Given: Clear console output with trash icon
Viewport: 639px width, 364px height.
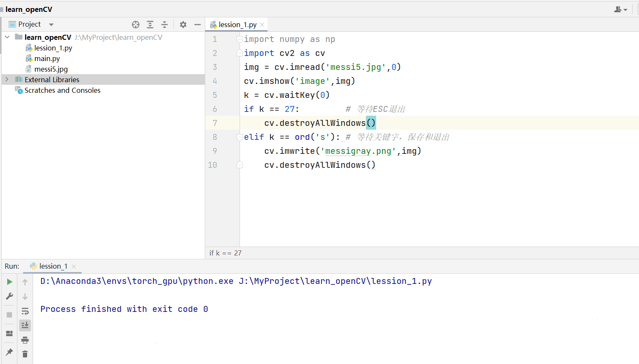Looking at the screenshot, I should pyautogui.click(x=25, y=354).
